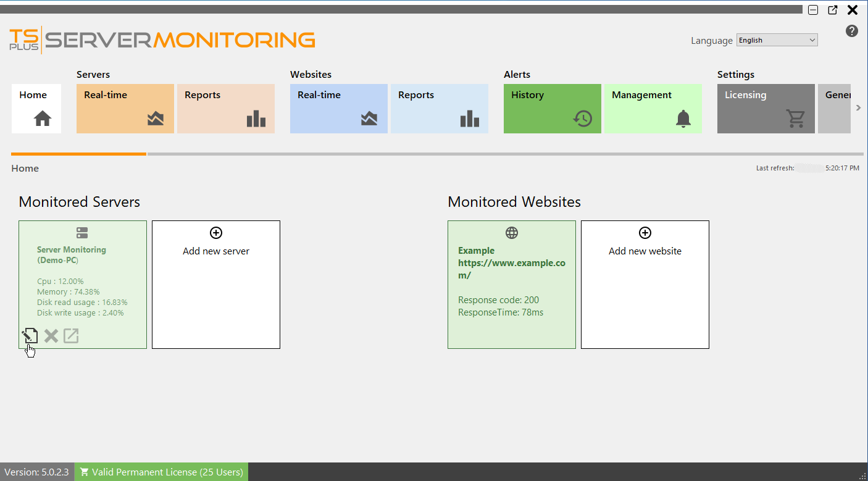This screenshot has width=868, height=481.
Task: Click the Valid Permanent License status bar
Action: pyautogui.click(x=161, y=472)
